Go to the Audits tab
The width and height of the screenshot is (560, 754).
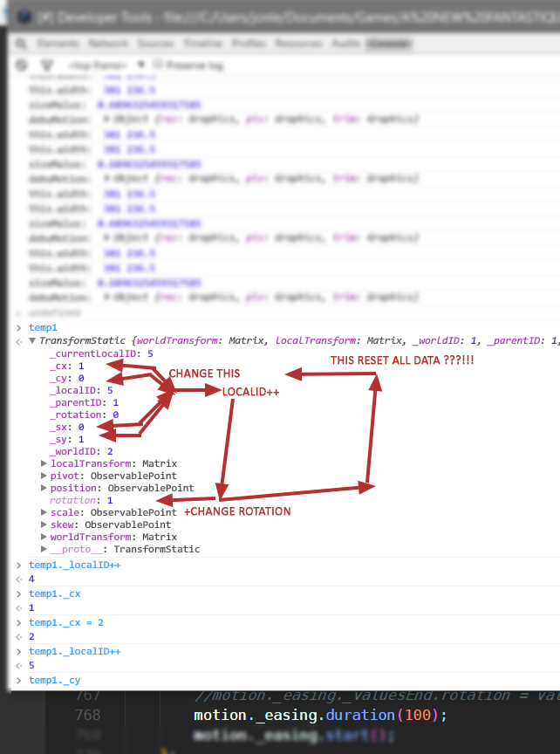(346, 44)
